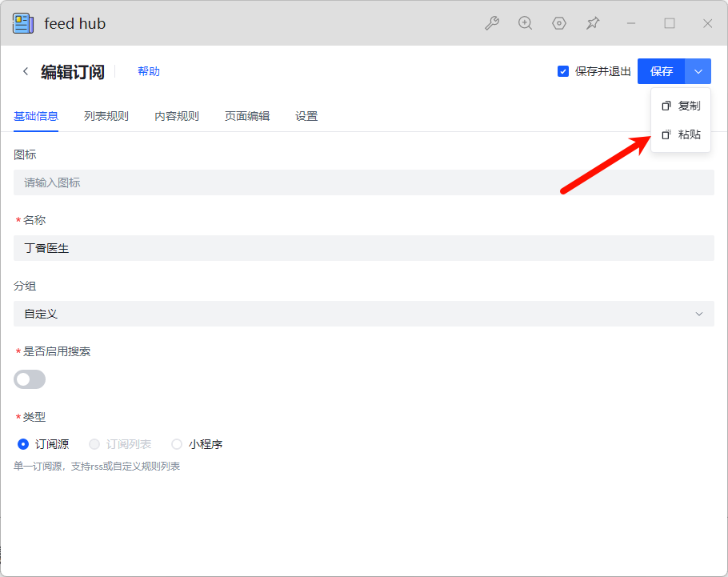Open the 帮助 help link
Screen dimensions: 728x577
pyautogui.click(x=149, y=71)
